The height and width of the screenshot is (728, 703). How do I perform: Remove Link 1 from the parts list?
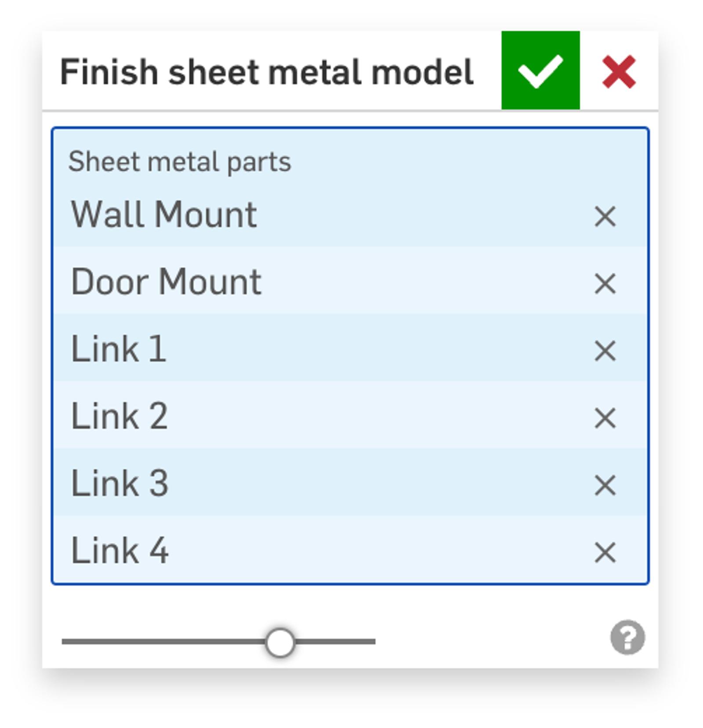pos(605,351)
